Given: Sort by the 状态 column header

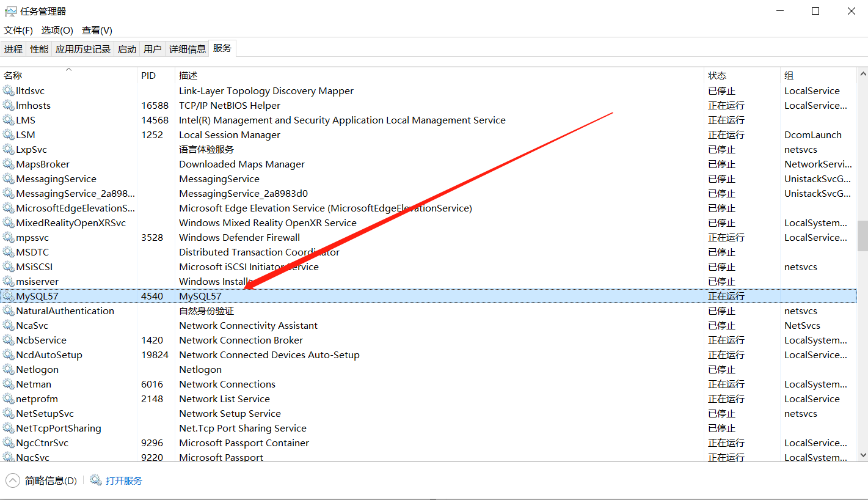Looking at the screenshot, I should point(742,75).
